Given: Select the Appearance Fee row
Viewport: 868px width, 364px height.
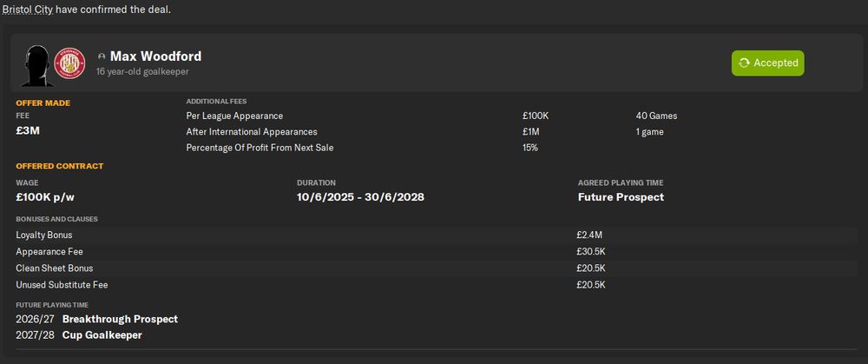Looking at the screenshot, I should [48, 251].
